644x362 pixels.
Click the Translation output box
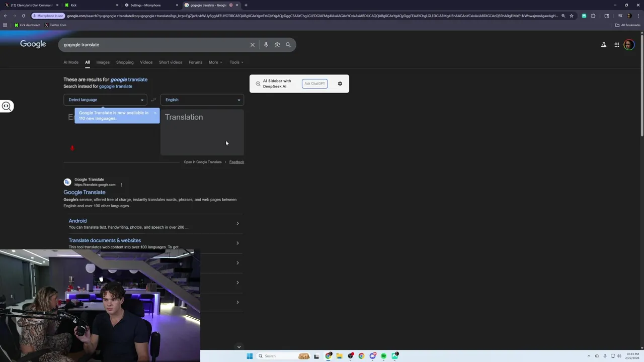pyautogui.click(x=202, y=133)
